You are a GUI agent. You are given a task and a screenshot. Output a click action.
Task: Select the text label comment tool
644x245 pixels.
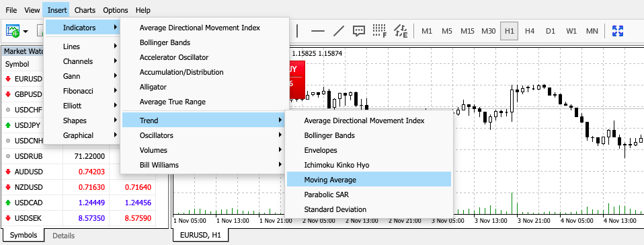[x=359, y=31]
